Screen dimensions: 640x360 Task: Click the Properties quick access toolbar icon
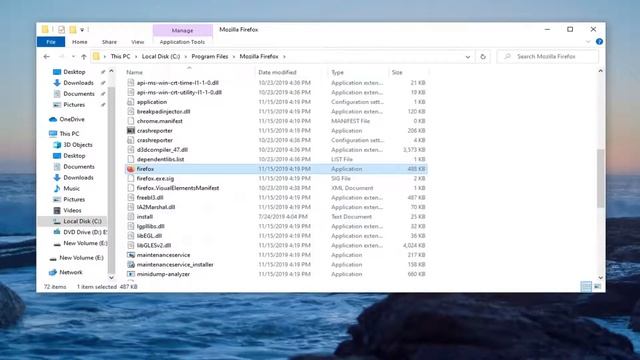61,29
